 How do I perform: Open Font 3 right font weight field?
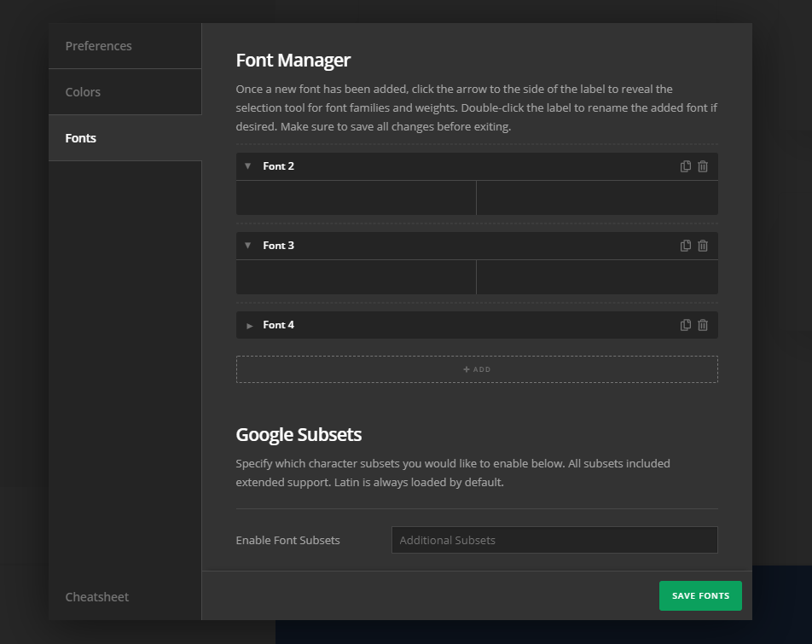tap(597, 277)
